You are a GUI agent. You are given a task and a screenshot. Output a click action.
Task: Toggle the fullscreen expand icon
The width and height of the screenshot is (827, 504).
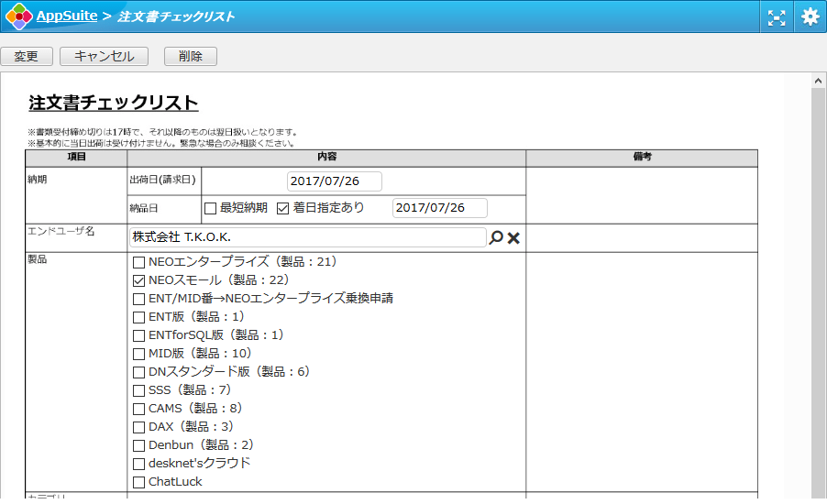[777, 16]
